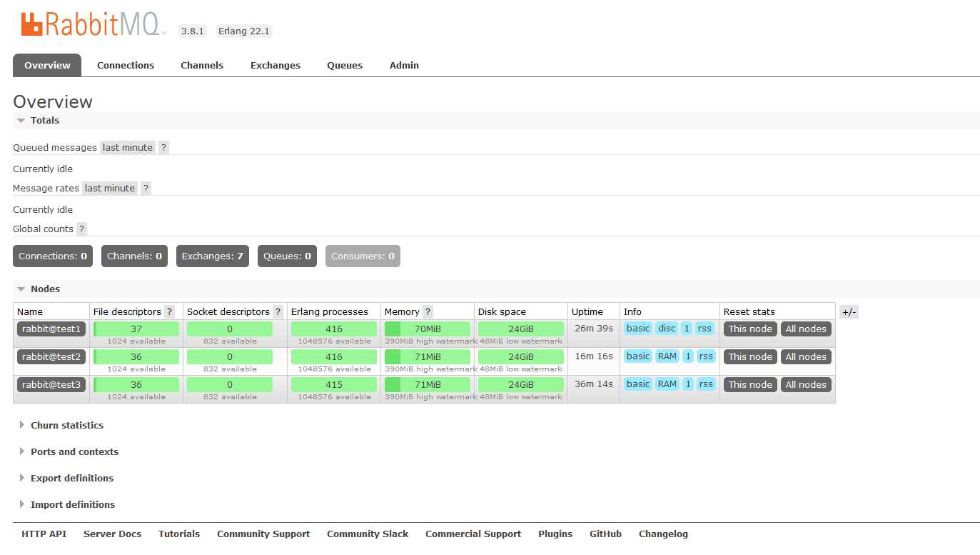Open help for Queued messages
This screenshot has height=555, width=980.
point(163,148)
